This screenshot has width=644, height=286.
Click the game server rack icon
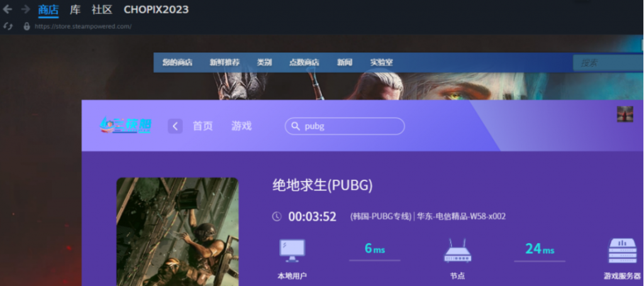pyautogui.click(x=623, y=251)
